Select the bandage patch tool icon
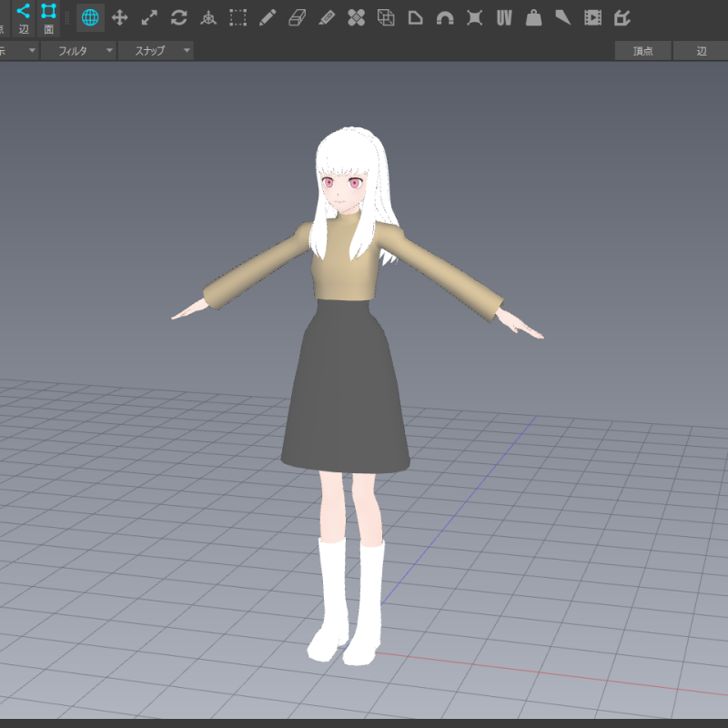 tap(356, 17)
